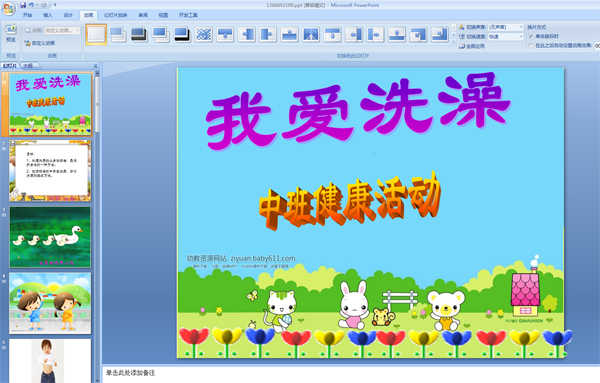This screenshot has height=383, width=600.
Task: Click the auto-advance time input field
Action: click(597, 46)
